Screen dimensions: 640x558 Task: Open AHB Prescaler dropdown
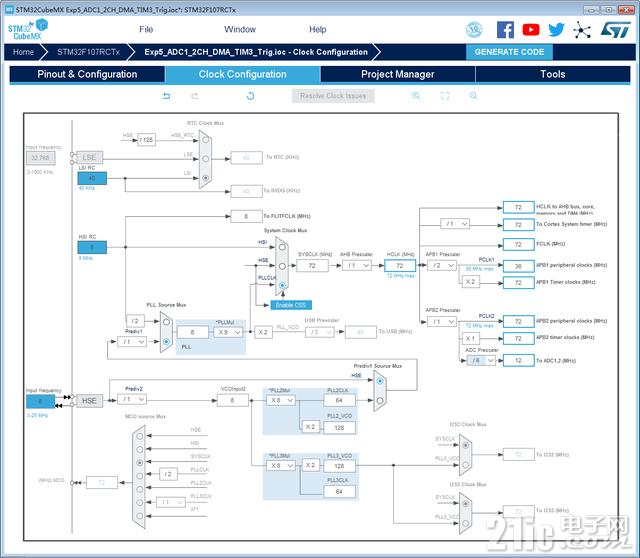coord(357,266)
